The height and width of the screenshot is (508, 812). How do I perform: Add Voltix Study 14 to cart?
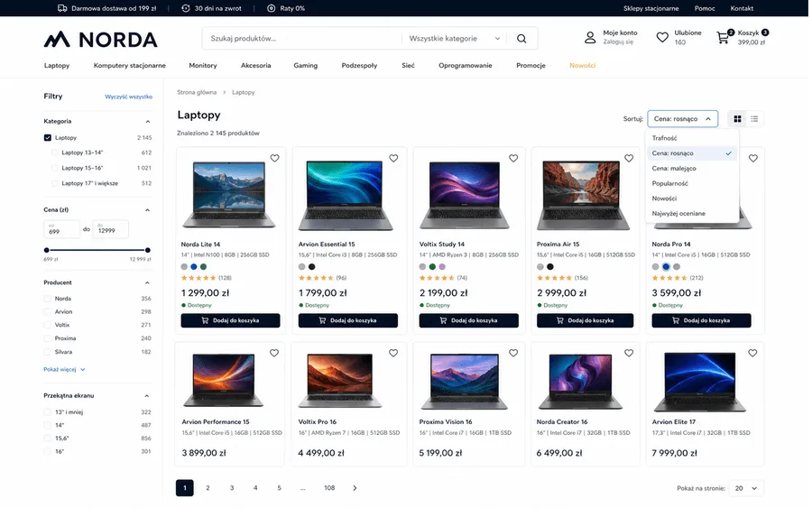point(468,320)
